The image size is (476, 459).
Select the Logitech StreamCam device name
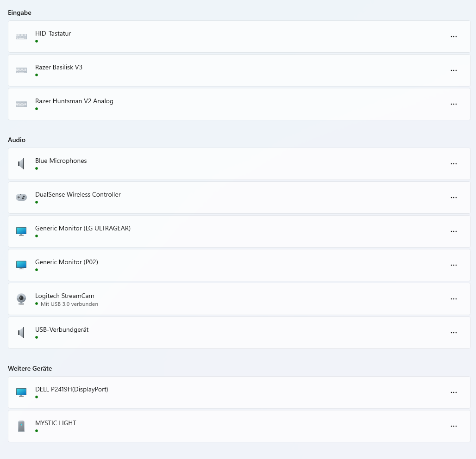(65, 296)
